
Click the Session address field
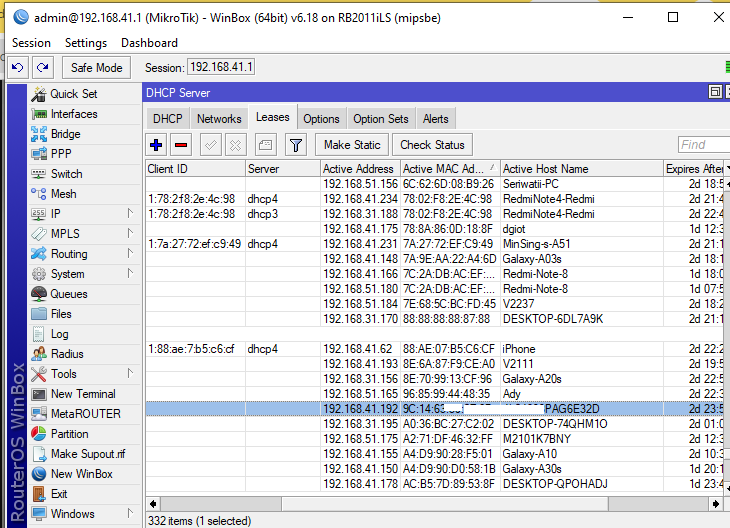pos(221,67)
